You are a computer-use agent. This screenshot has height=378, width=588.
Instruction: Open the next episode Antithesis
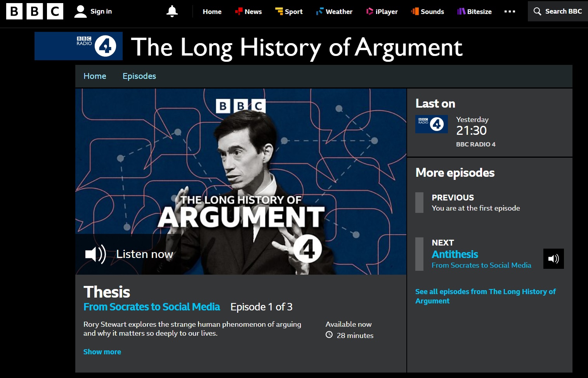pyautogui.click(x=455, y=254)
